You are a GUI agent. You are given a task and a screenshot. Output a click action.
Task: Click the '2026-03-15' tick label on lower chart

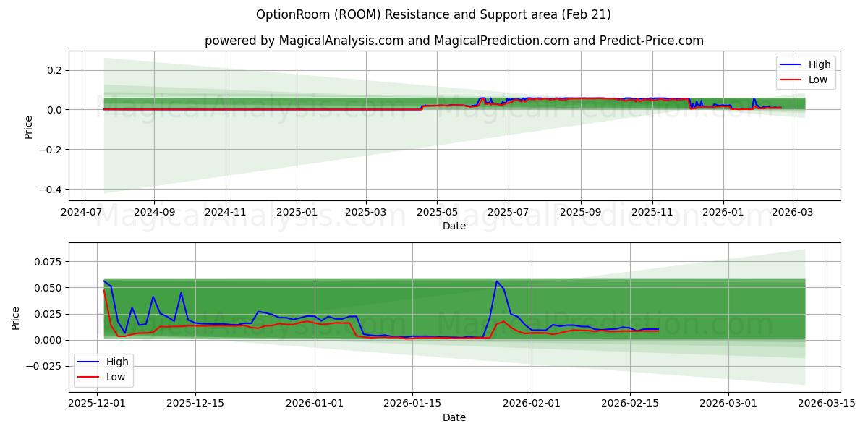(x=825, y=404)
